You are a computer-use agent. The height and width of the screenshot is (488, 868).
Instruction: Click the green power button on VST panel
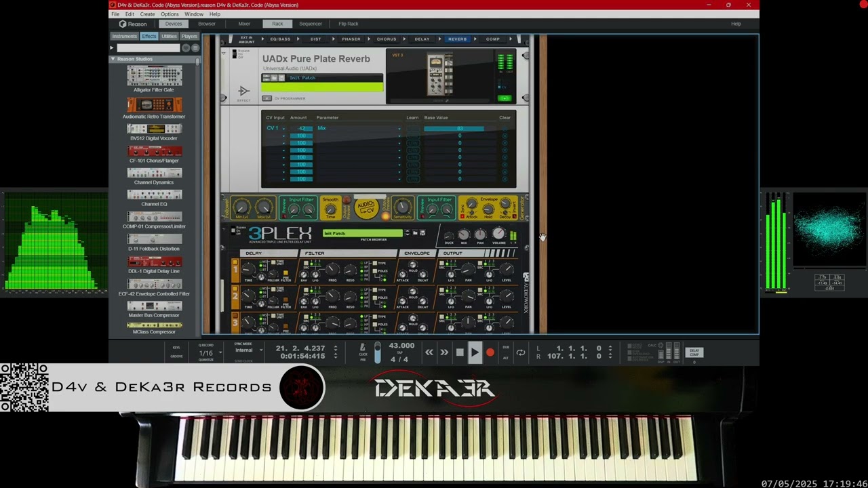504,98
